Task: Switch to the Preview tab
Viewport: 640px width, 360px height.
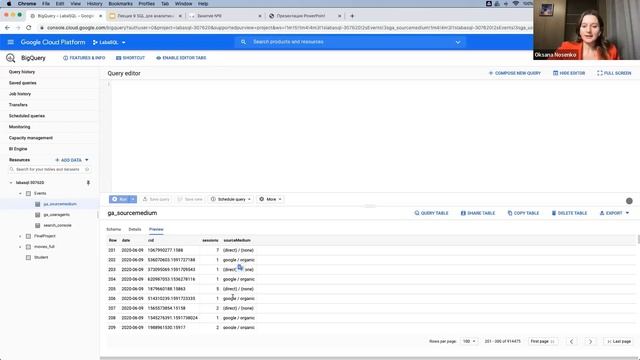Action: pyautogui.click(x=156, y=229)
